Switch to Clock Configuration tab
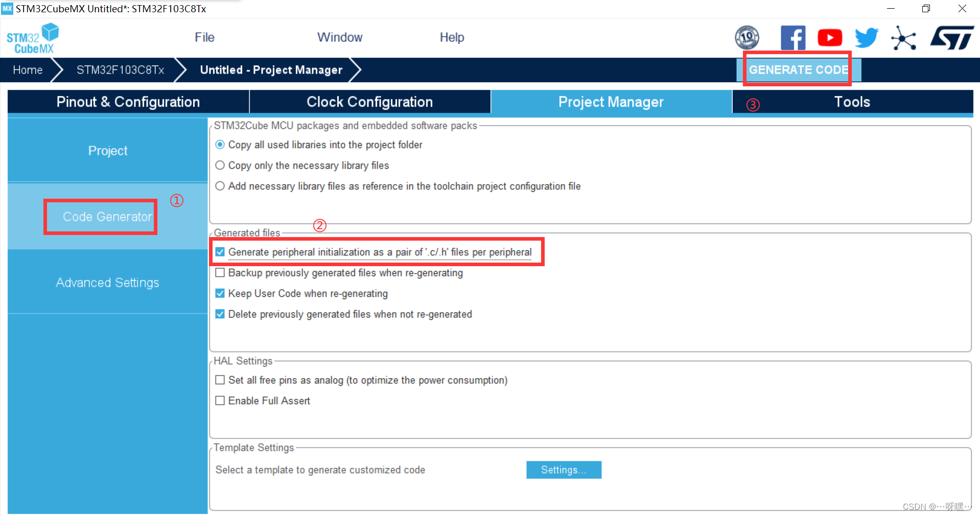 click(x=370, y=102)
